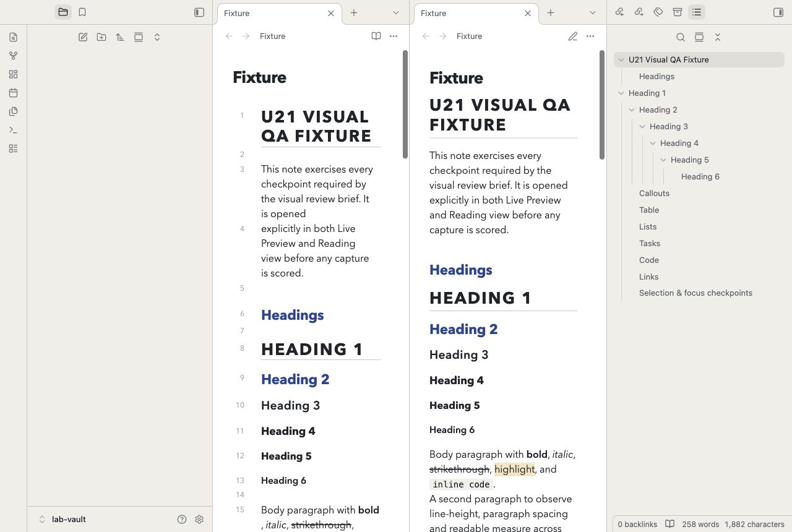
Task: Create a new canvas from the ribbon
Action: click(x=14, y=74)
